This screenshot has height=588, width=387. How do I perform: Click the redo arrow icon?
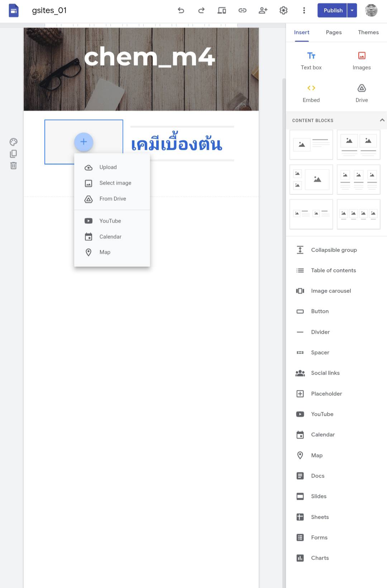201,10
